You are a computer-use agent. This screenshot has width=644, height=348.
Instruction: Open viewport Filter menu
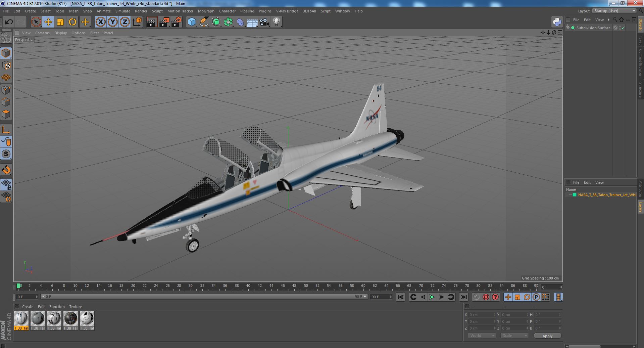95,33
